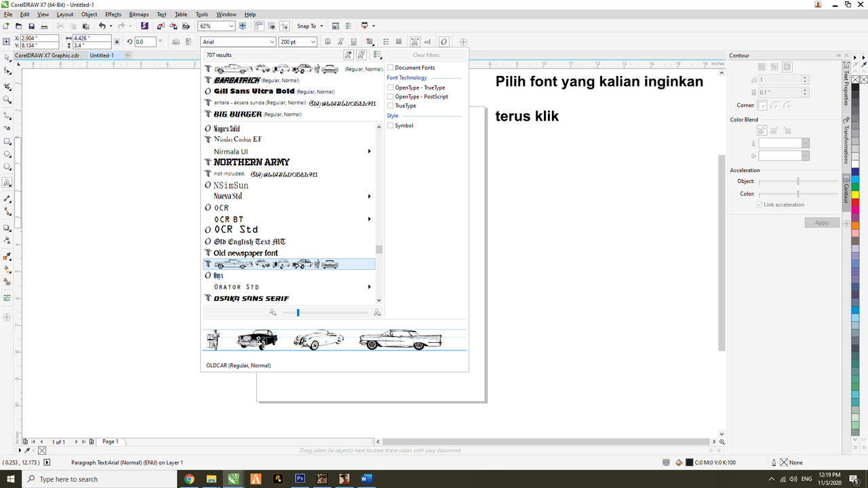Open the File menu
This screenshot has height=488, width=868.
click(8, 14)
